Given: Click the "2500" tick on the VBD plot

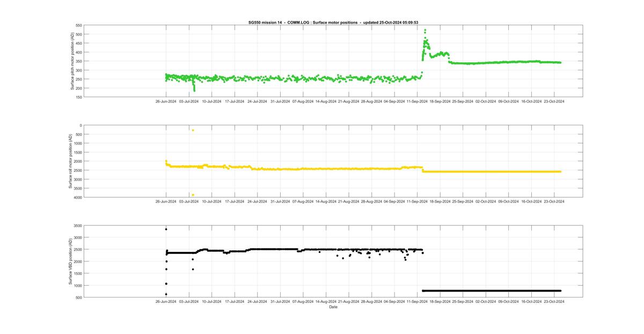Looking at the screenshot, I should (x=78, y=250).
